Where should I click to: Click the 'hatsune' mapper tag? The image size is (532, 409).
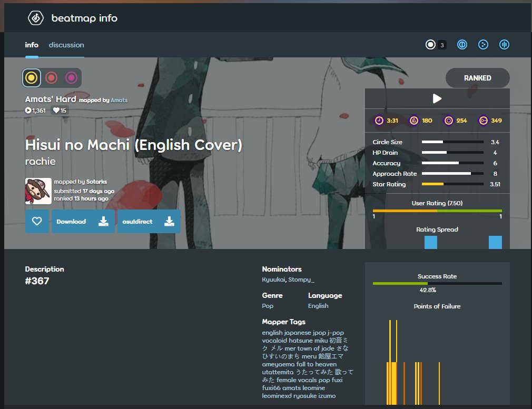tap(301, 341)
